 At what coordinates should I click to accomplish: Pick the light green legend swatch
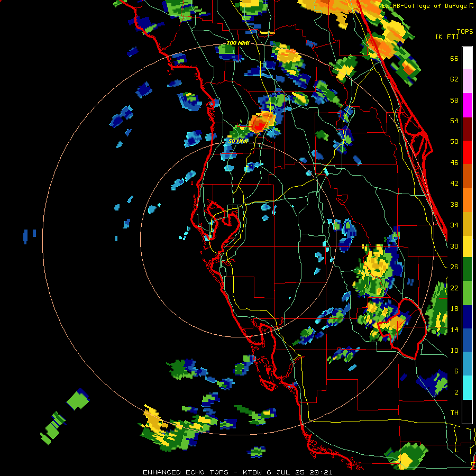coord(467,293)
